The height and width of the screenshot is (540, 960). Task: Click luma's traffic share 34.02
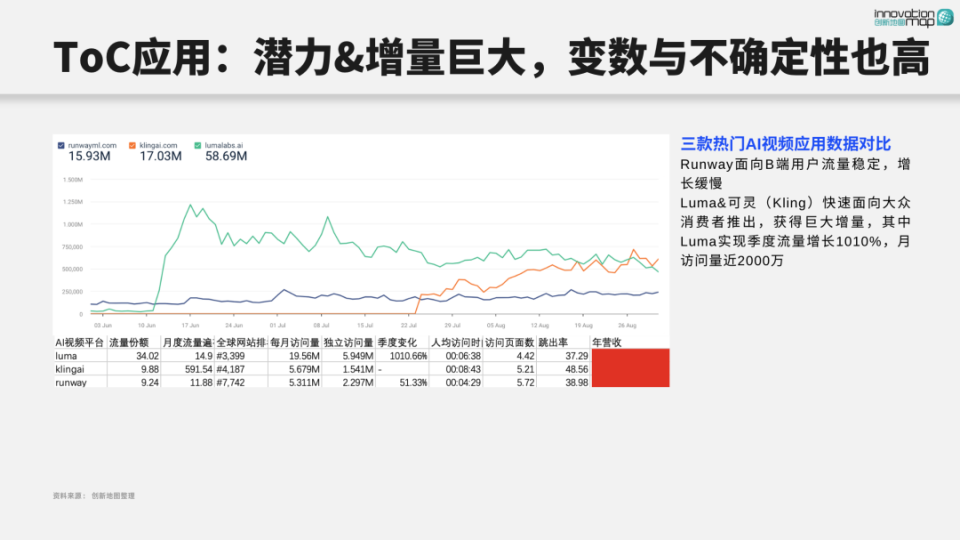pyautogui.click(x=147, y=356)
